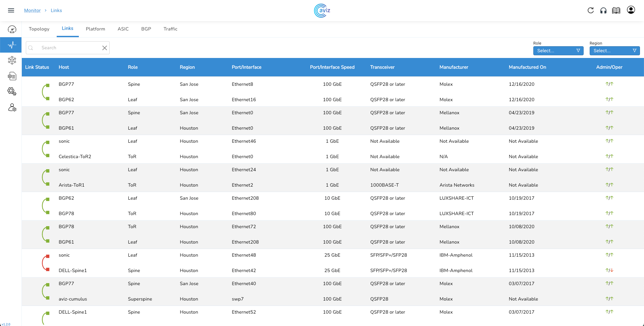644x326 pixels.
Task: Open the hamburger navigation menu
Action: point(11,10)
